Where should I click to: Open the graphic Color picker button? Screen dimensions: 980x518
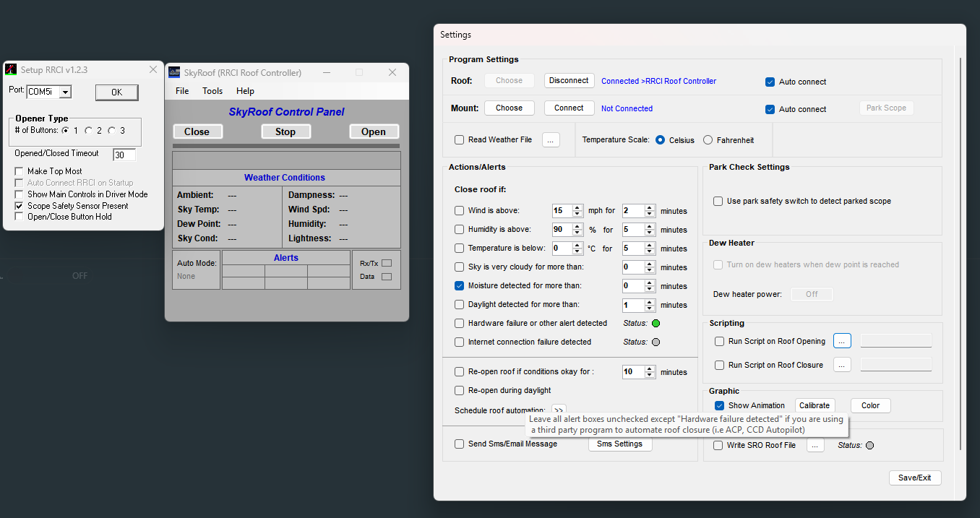(x=870, y=405)
